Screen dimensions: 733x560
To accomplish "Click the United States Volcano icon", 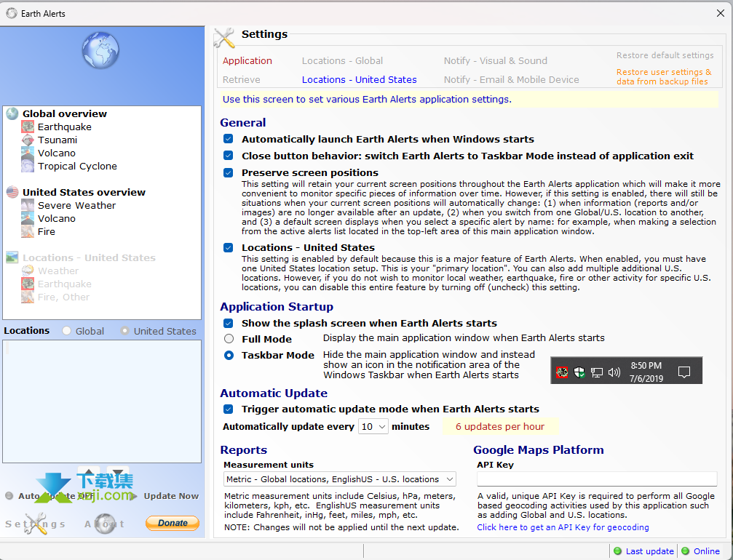I will pos(28,218).
